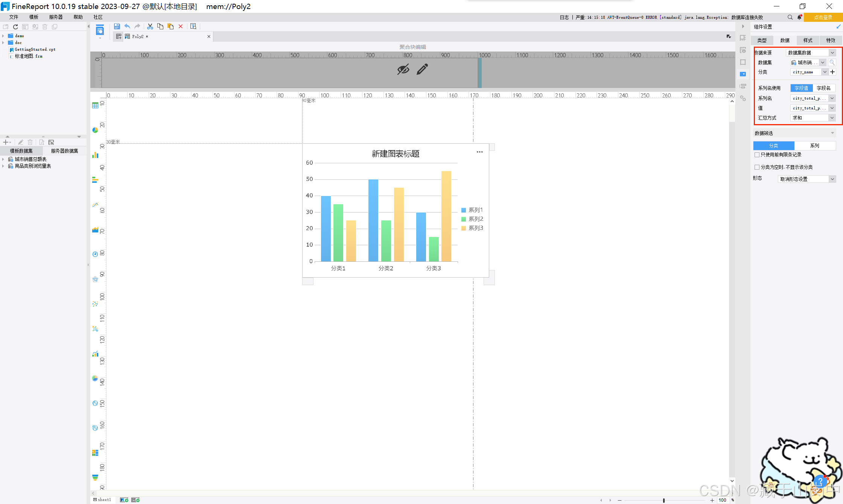This screenshot has height=504, width=843.
Task: Switch to the 类型 tab in component settings
Action: tap(762, 40)
